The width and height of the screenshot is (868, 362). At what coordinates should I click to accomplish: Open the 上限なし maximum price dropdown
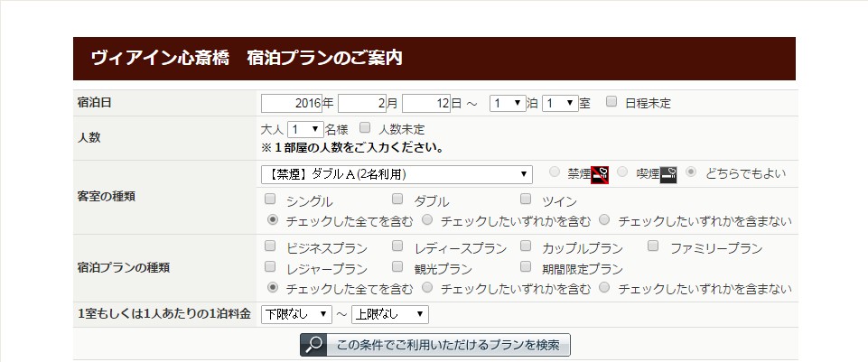point(389,314)
